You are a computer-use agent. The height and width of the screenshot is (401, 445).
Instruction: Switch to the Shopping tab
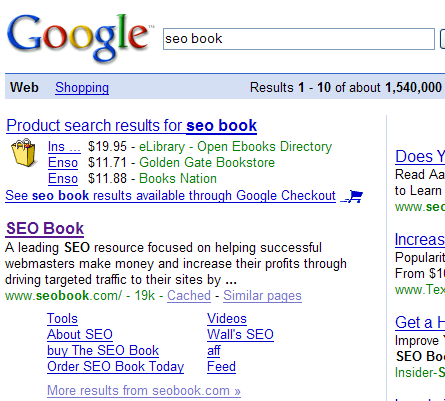(82, 88)
